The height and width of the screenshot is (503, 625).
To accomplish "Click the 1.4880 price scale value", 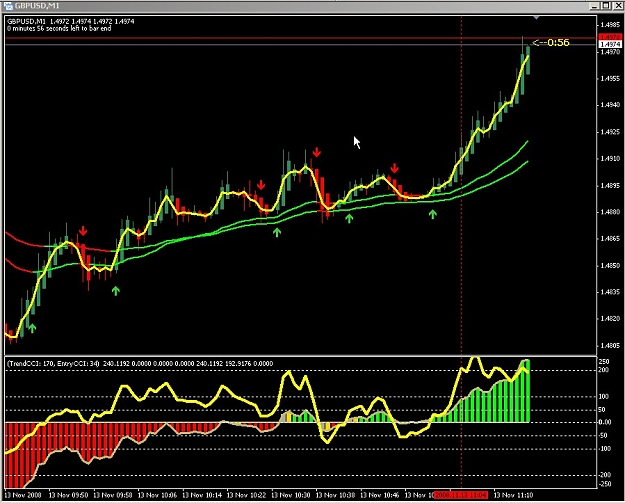I will tap(610, 212).
